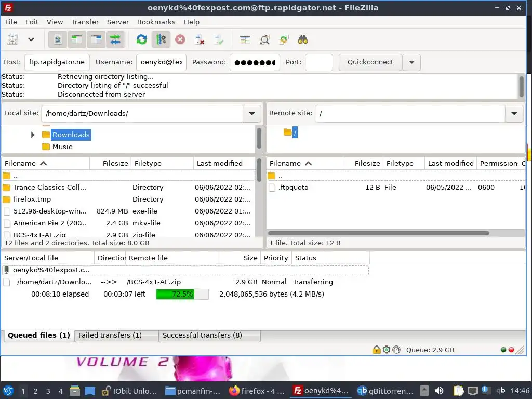This screenshot has height=399, width=532.
Task: Toggle remote directory tree display
Action: click(96, 39)
